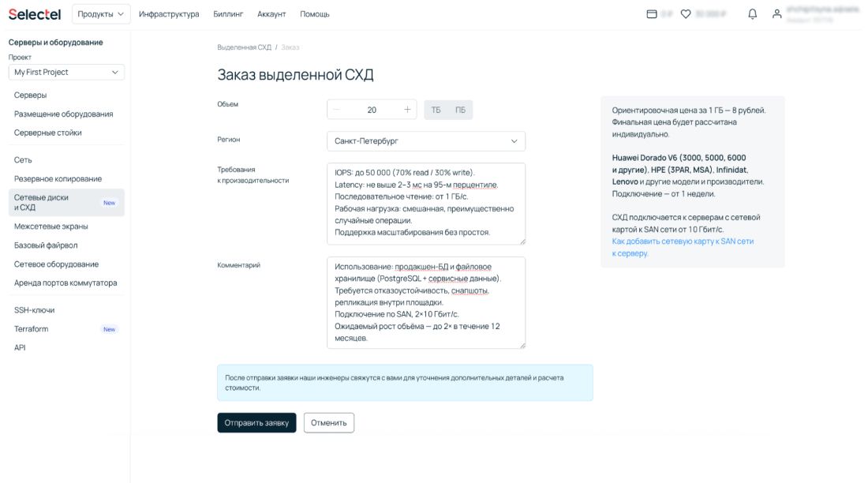Go to Инфраструктура menu item
The height and width of the screenshot is (483, 868).
point(169,13)
